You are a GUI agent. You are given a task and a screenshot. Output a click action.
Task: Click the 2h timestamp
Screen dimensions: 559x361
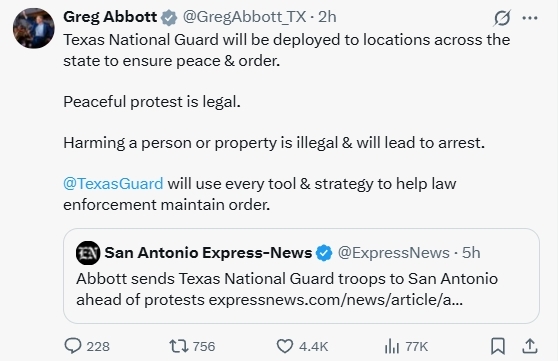(x=327, y=17)
